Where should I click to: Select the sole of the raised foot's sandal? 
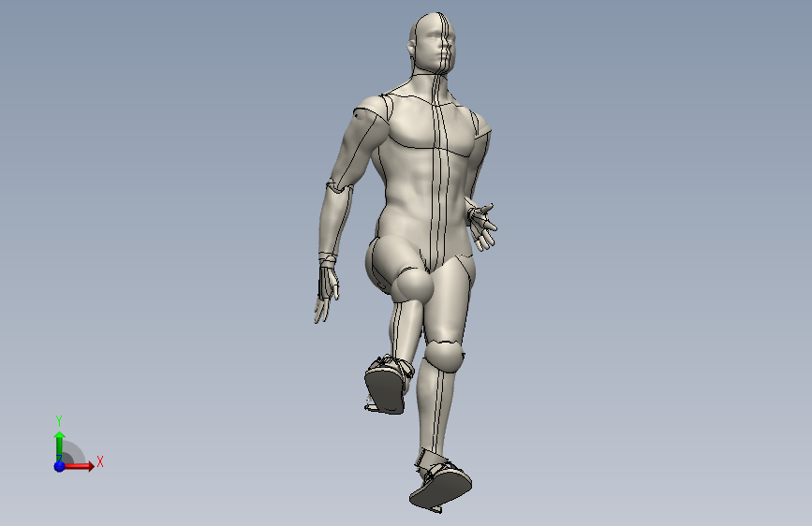(x=385, y=391)
